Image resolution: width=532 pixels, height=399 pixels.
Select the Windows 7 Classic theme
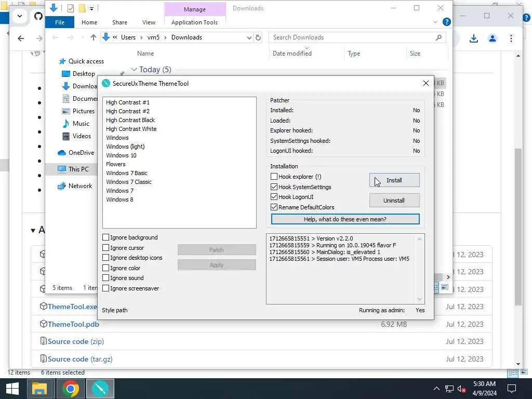click(x=129, y=181)
